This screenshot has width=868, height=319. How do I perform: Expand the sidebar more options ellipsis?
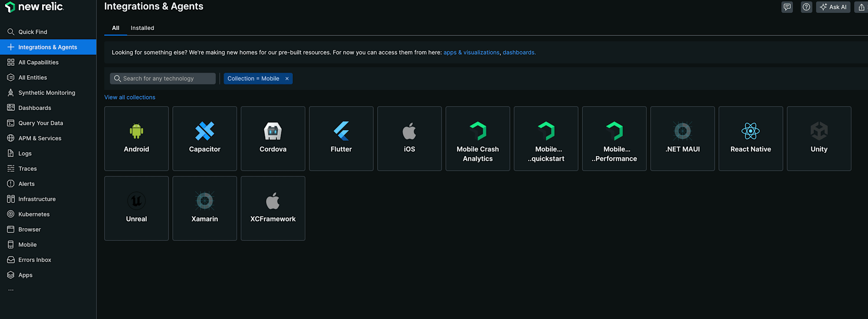11,290
